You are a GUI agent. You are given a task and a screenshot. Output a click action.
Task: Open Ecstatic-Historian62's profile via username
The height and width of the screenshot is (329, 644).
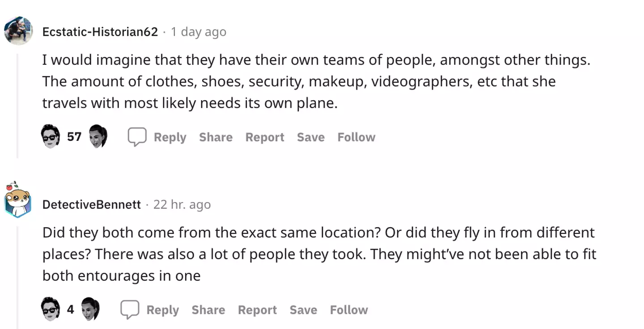pos(100,32)
